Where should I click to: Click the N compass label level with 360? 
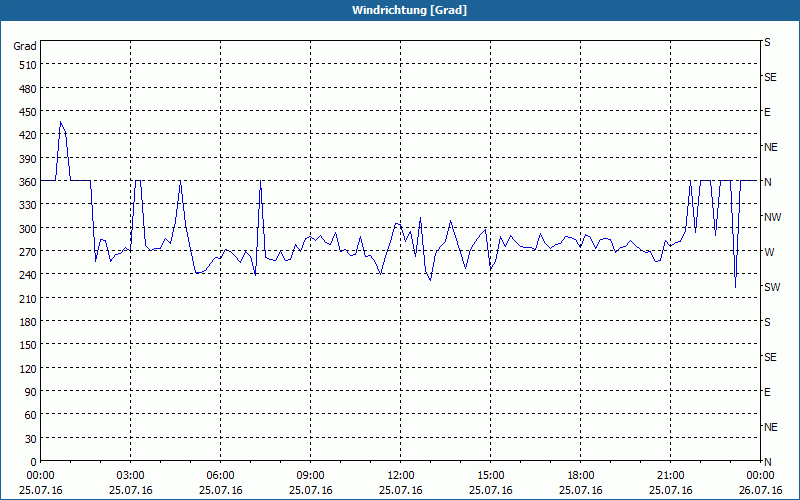[768, 182]
